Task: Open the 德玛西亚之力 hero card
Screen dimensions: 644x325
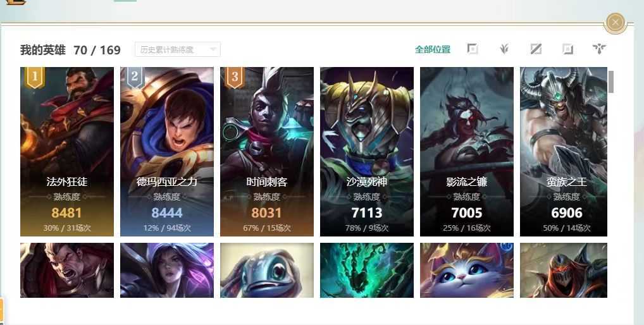Action: tap(167, 152)
